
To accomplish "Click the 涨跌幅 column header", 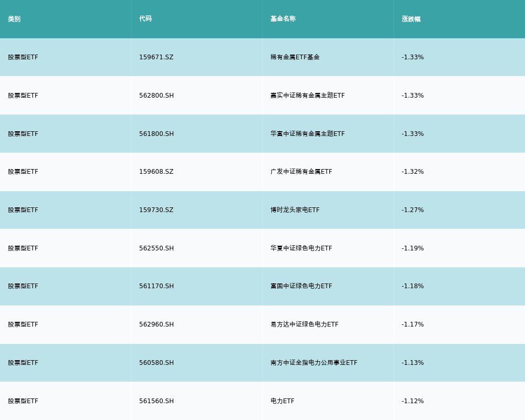I will coord(411,19).
